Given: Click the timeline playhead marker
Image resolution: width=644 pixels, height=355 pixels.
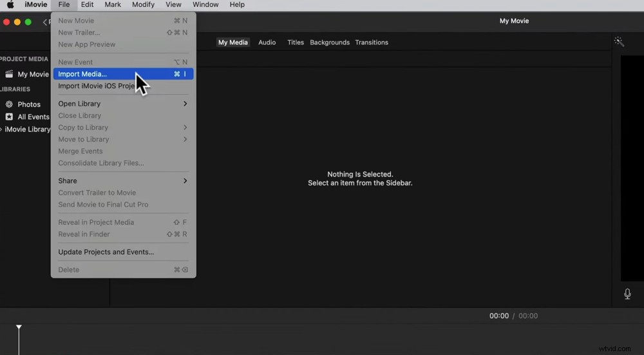Looking at the screenshot, I should pos(19,327).
